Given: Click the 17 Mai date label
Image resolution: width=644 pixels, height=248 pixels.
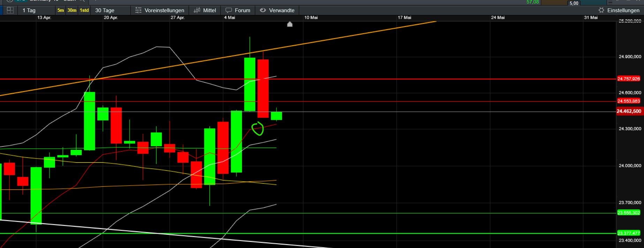Looking at the screenshot, I should coord(404,17).
